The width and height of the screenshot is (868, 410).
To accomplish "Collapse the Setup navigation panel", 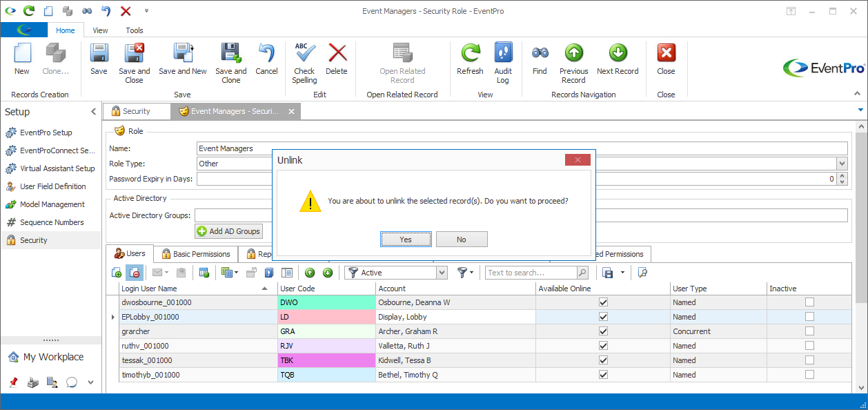I will pyautogui.click(x=94, y=112).
